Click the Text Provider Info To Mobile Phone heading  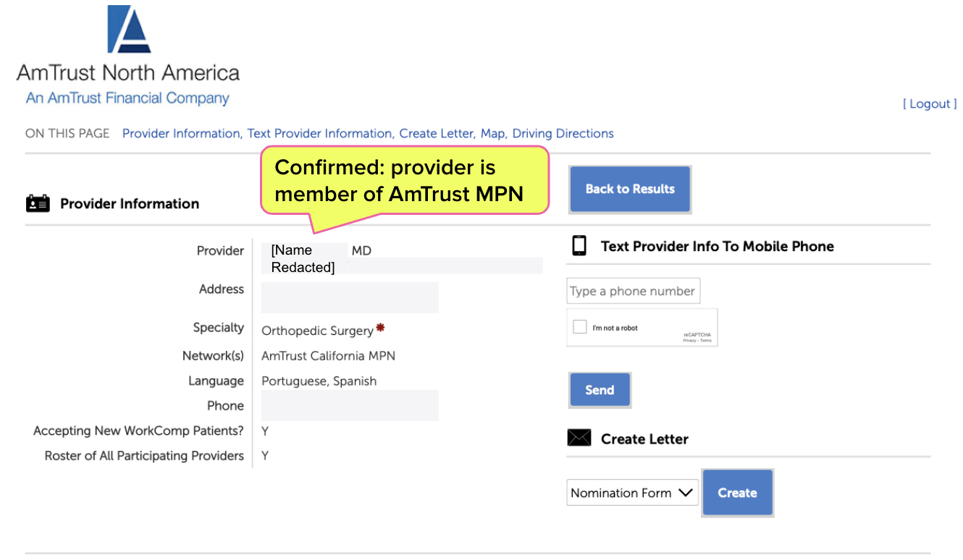coord(718,247)
